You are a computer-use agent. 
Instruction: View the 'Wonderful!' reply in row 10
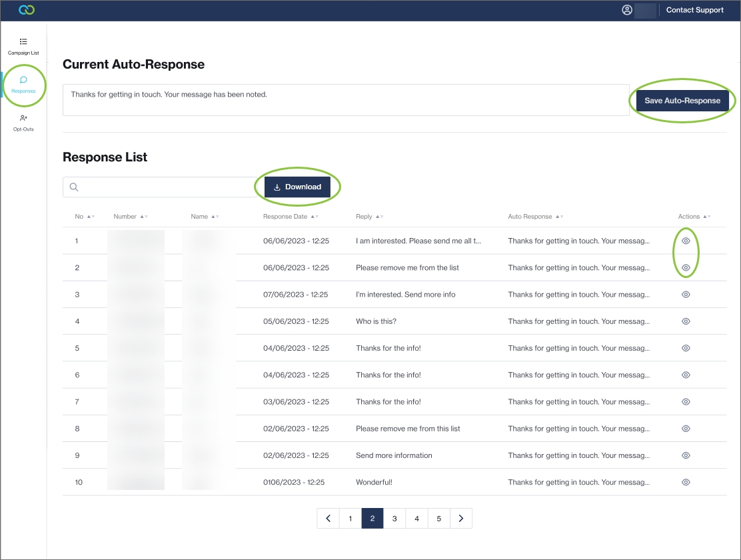click(686, 482)
